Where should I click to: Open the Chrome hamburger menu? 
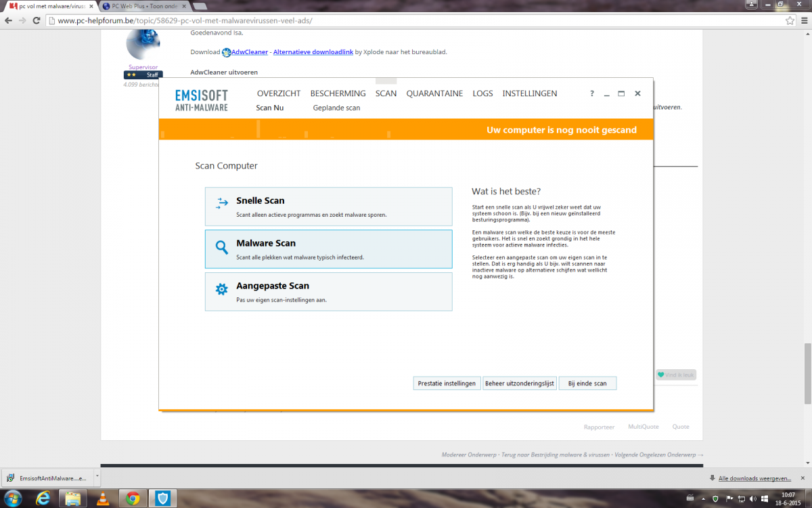pyautogui.click(x=803, y=20)
